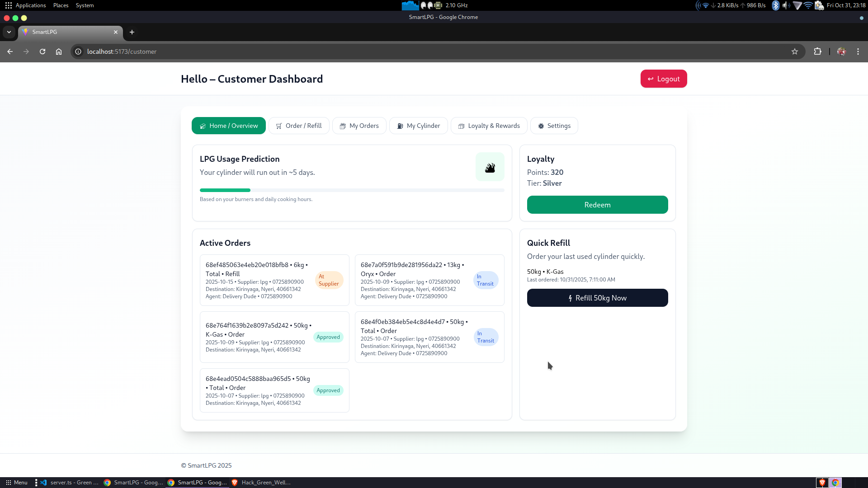868x488 pixels.
Task: Click the LPG usage progress bar
Action: (x=352, y=190)
